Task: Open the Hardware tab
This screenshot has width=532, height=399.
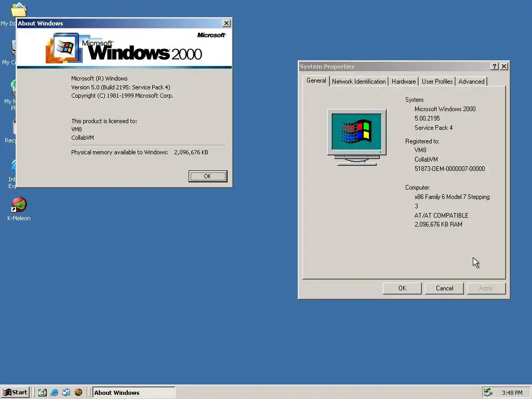Action: click(x=403, y=82)
